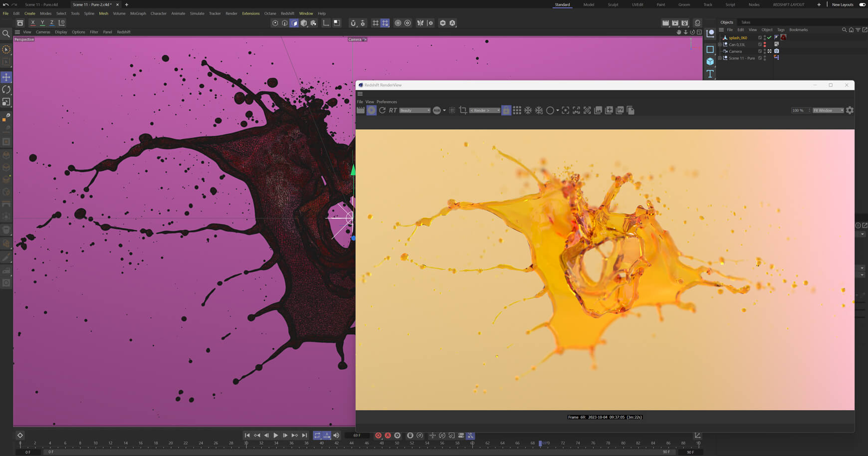Toggle visibility dots for Can 0,33L
The height and width of the screenshot is (456, 868).
click(765, 44)
